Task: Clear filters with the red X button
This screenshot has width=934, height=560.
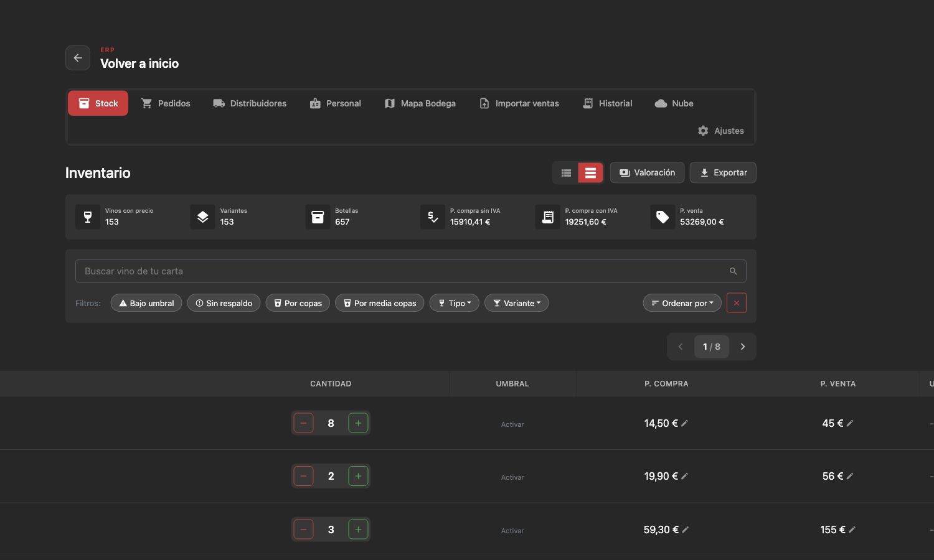Action: pos(737,303)
